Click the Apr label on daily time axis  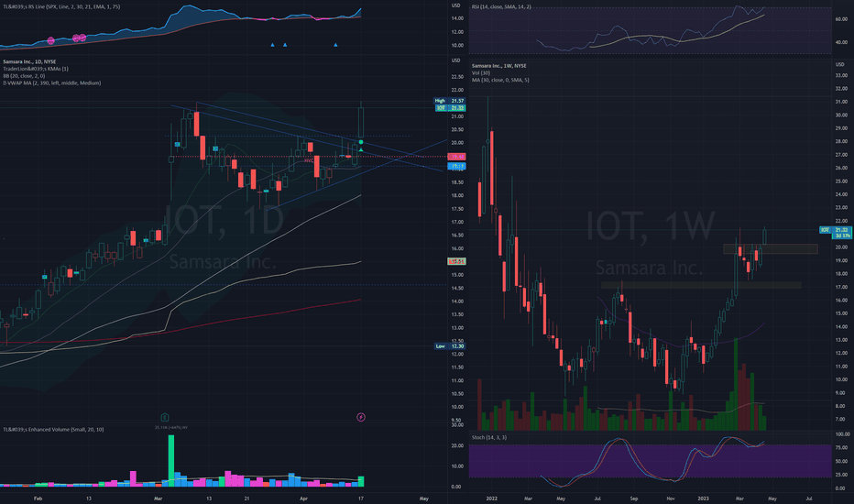click(303, 498)
